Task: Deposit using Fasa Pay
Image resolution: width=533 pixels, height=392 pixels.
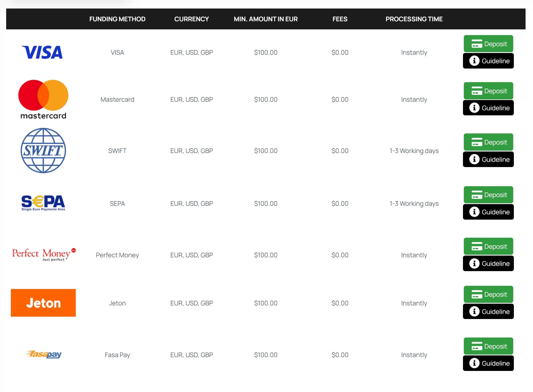Action: tap(488, 346)
